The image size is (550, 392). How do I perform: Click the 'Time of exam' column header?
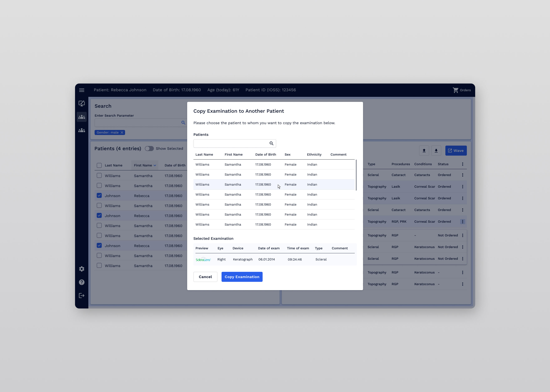click(298, 248)
